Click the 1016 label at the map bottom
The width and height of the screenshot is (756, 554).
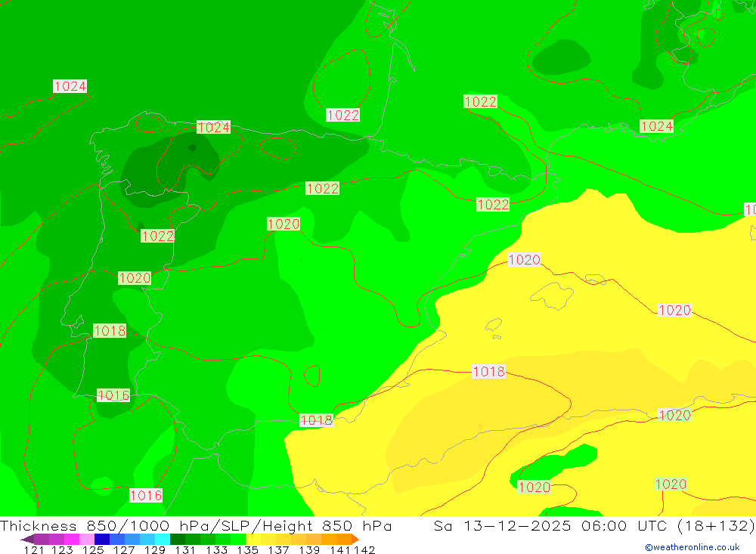(x=146, y=495)
